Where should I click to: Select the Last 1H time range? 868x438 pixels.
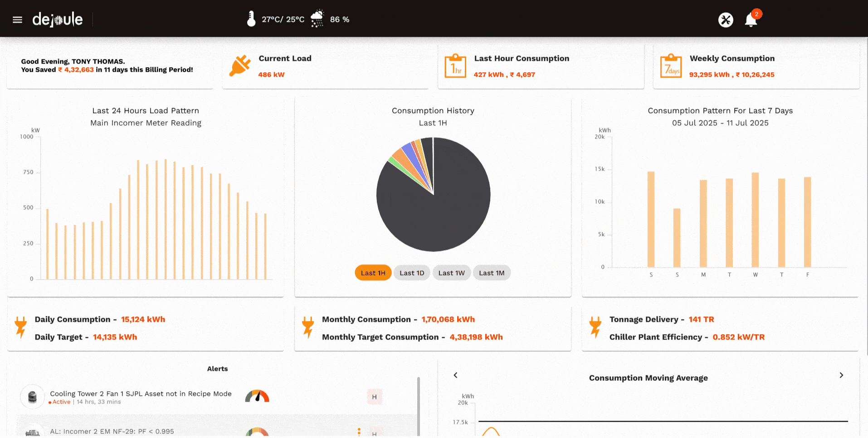pyautogui.click(x=373, y=273)
